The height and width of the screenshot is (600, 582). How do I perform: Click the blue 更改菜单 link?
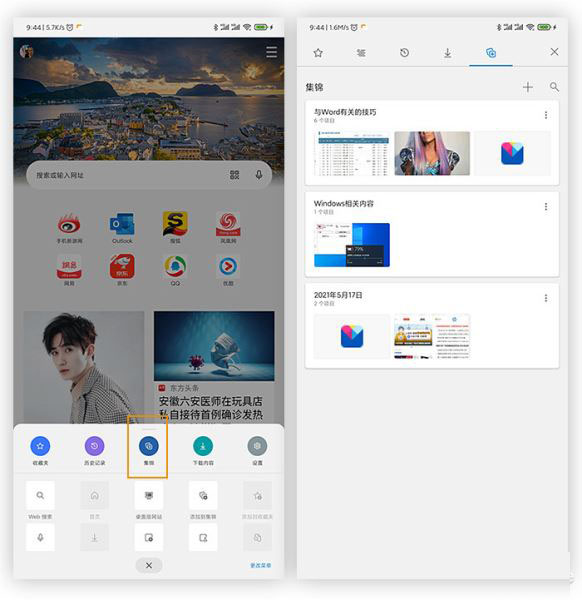(x=261, y=565)
